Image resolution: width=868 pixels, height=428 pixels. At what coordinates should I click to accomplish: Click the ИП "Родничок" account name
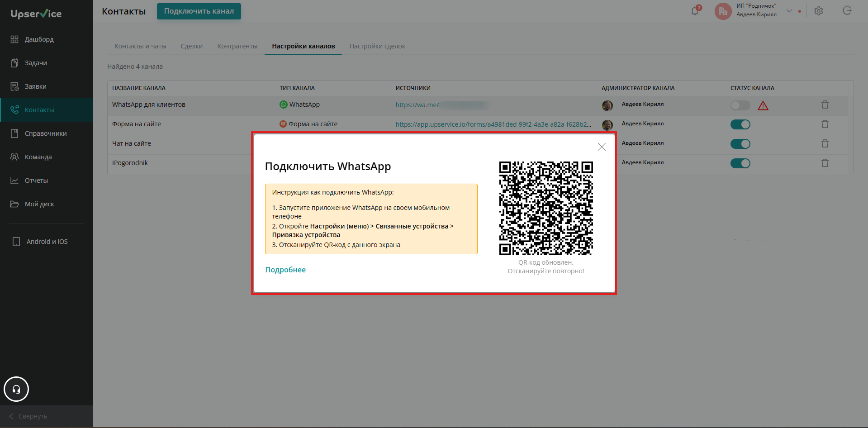click(x=756, y=6)
